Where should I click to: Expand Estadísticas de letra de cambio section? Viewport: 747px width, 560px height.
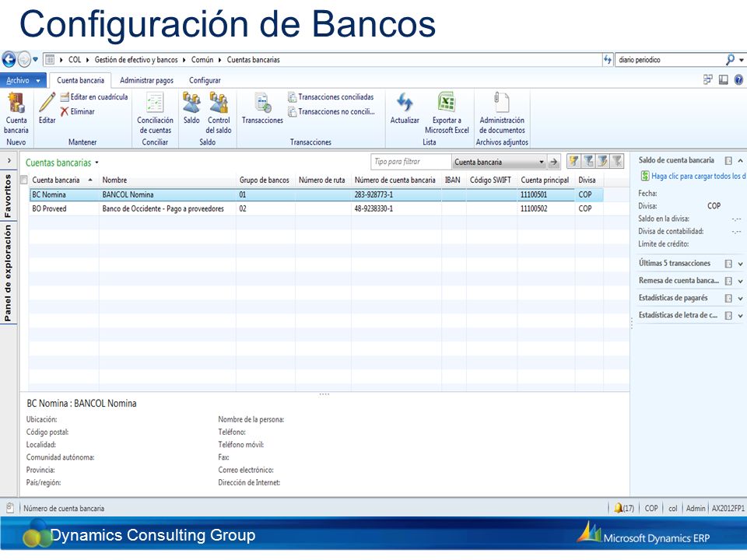[740, 315]
